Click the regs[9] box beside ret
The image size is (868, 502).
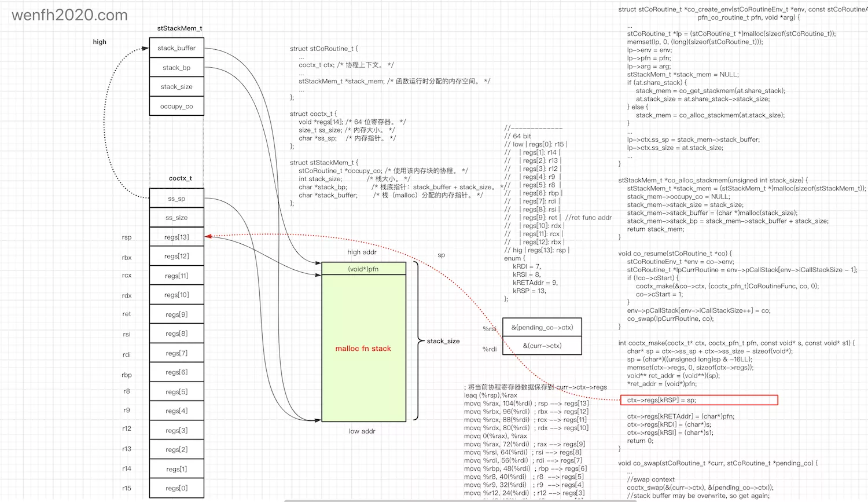pyautogui.click(x=176, y=314)
